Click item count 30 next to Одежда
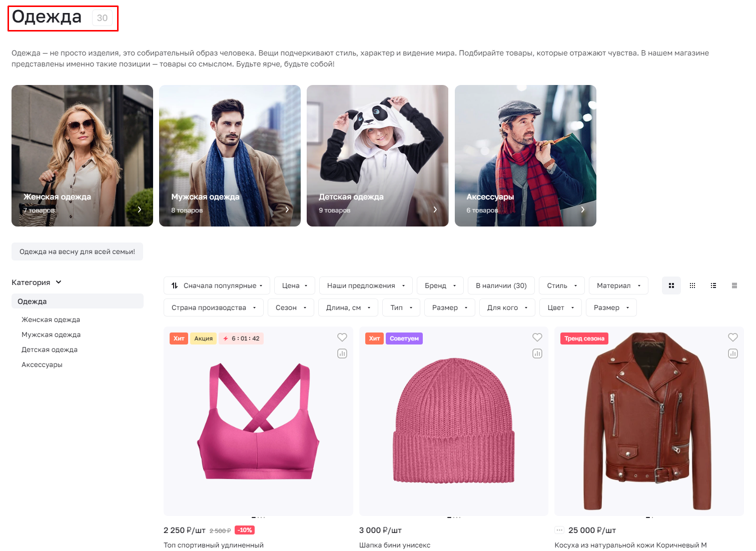Image resolution: width=756 pixels, height=551 pixels. tap(102, 18)
